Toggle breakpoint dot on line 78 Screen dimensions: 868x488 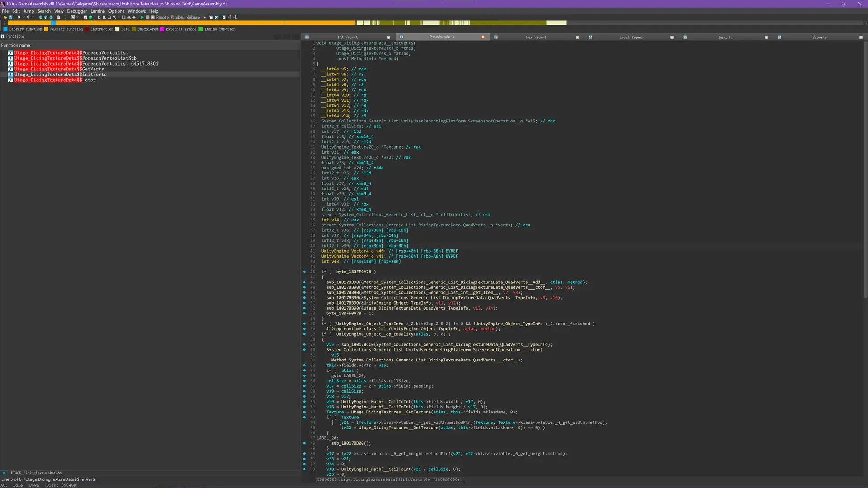pos(304,443)
